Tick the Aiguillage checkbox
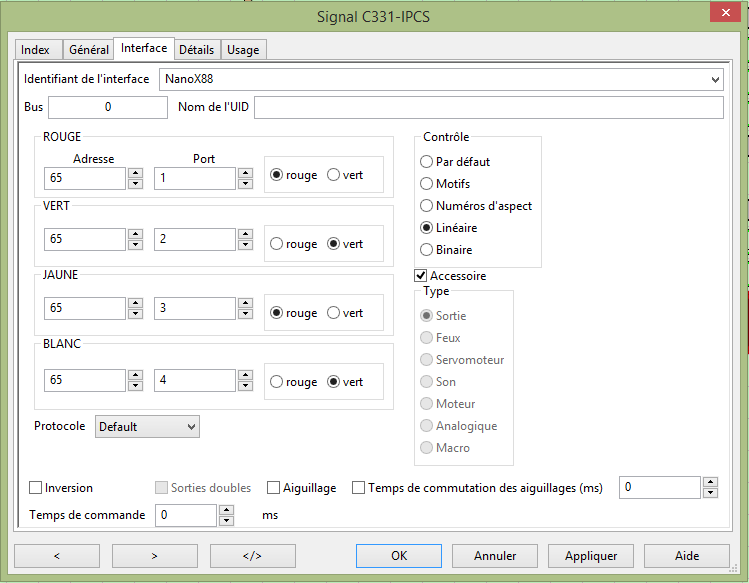The height and width of the screenshot is (583, 749). pos(274,488)
